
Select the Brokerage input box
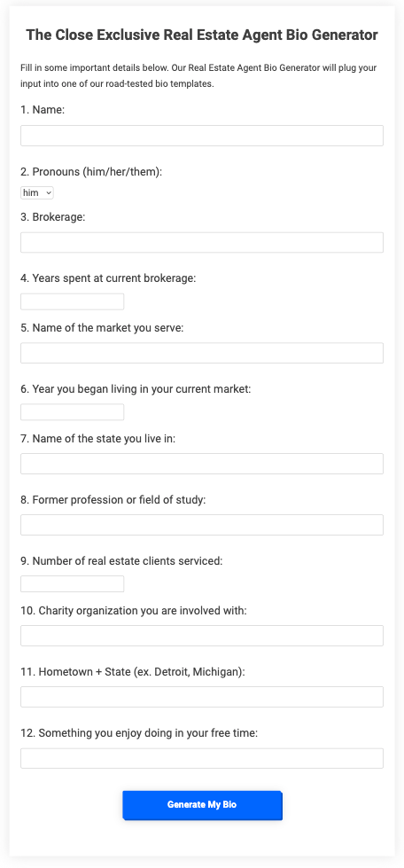click(x=202, y=242)
